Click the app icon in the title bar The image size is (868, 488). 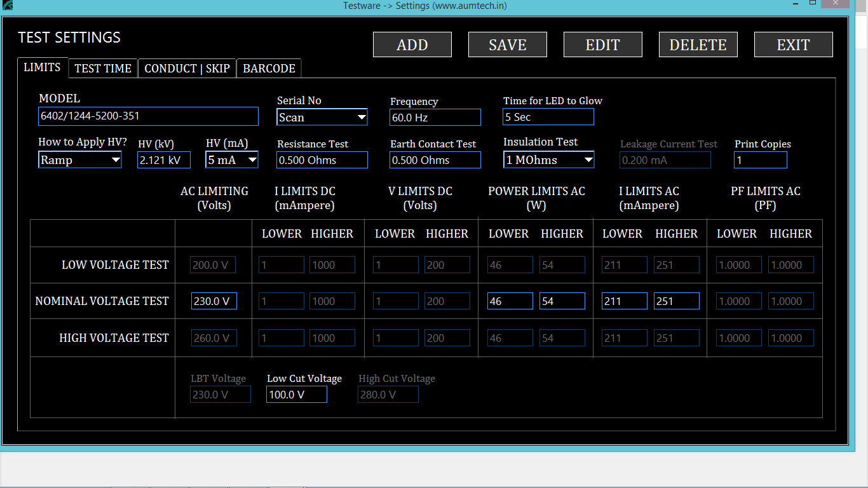[x=7, y=5]
